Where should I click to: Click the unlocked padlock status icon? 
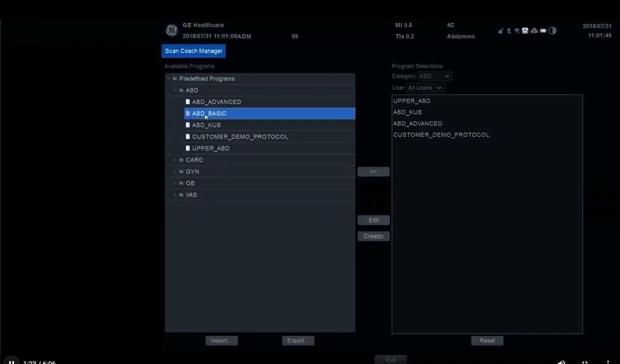point(501,30)
